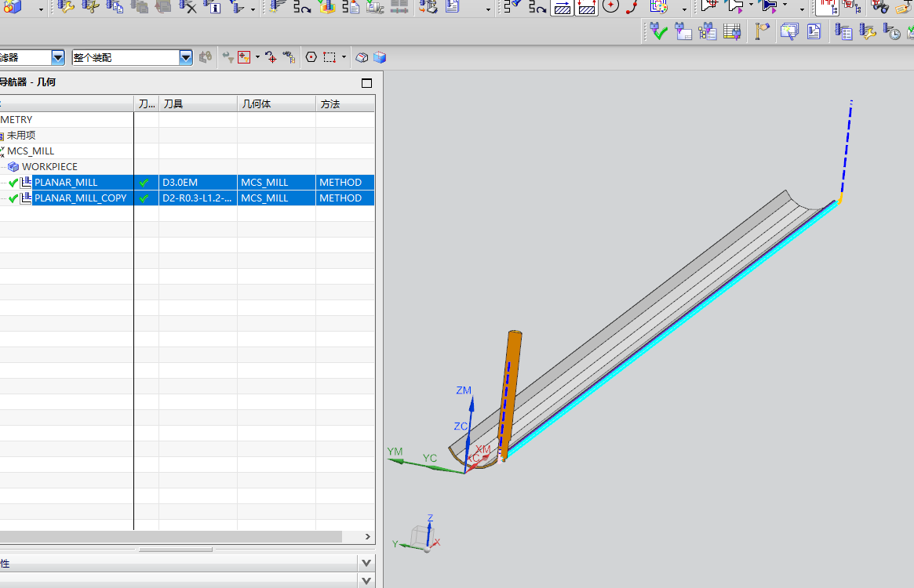Click the Delete Tool Path icon
The height and width of the screenshot is (588, 914).
188,7
